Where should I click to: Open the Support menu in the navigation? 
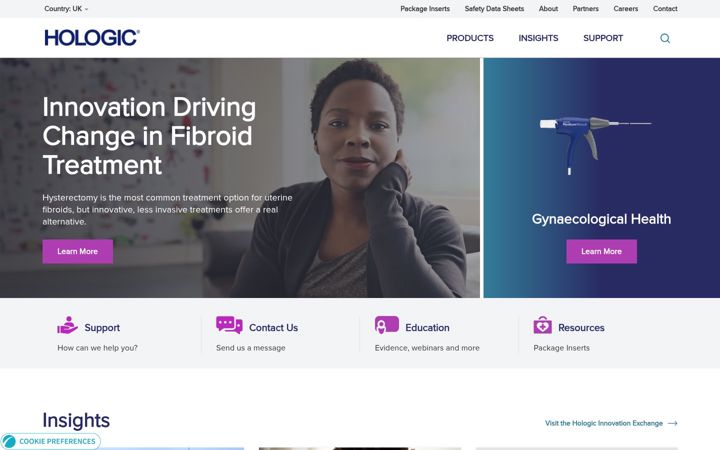603,38
